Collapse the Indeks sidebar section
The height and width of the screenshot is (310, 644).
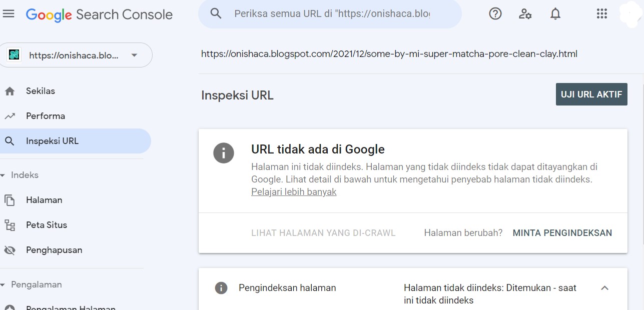point(3,175)
